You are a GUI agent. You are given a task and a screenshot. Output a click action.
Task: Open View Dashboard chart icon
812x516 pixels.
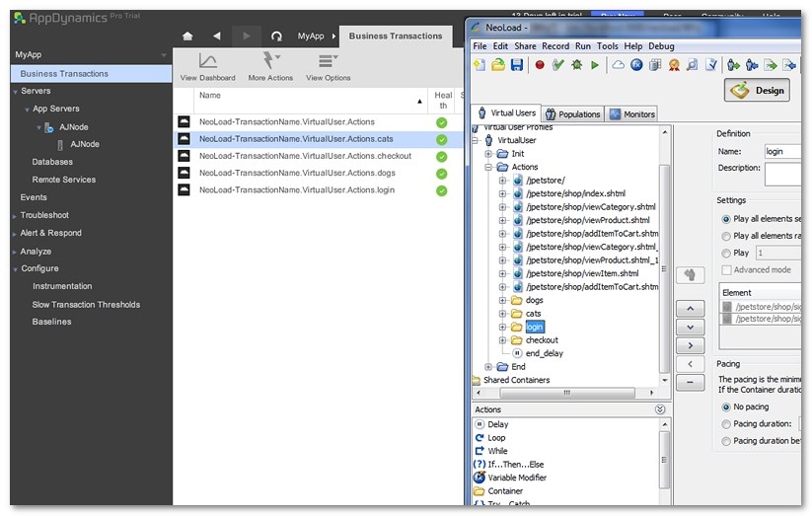[x=207, y=61]
